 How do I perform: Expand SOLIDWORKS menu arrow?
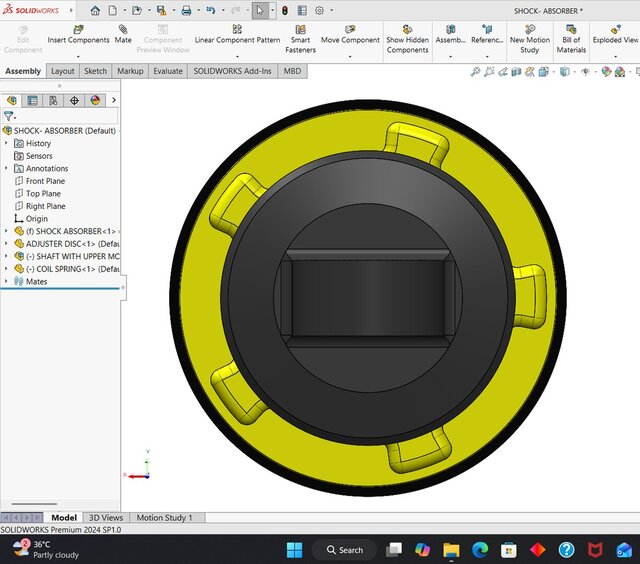[71, 10]
